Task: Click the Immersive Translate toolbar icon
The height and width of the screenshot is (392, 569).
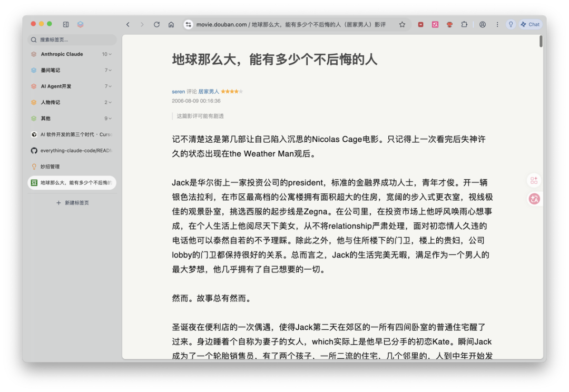Action: pos(435,24)
